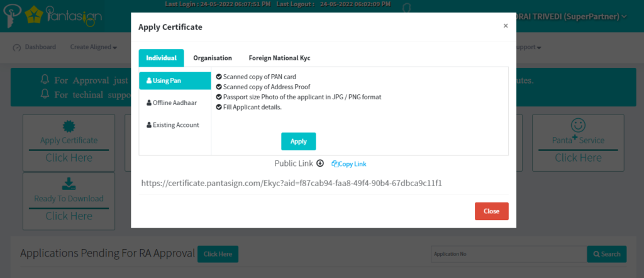
Task: Click the person icon next to Using Pan
Action: [x=149, y=81]
